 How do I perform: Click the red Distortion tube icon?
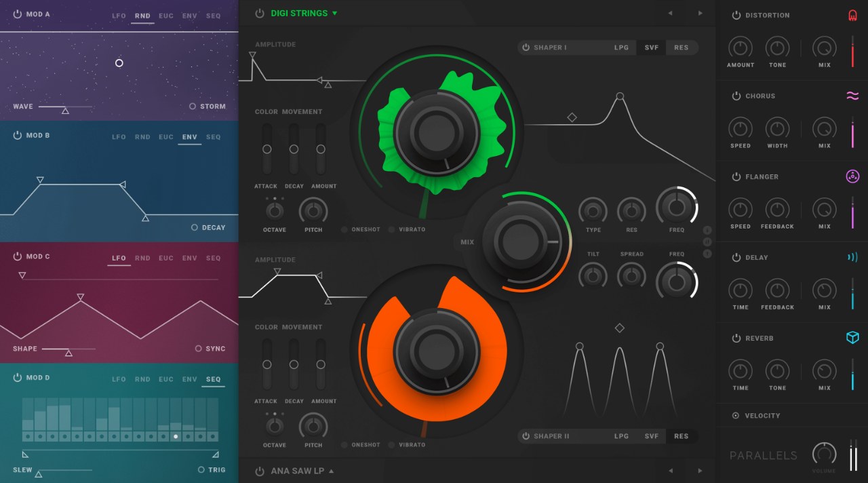point(852,15)
